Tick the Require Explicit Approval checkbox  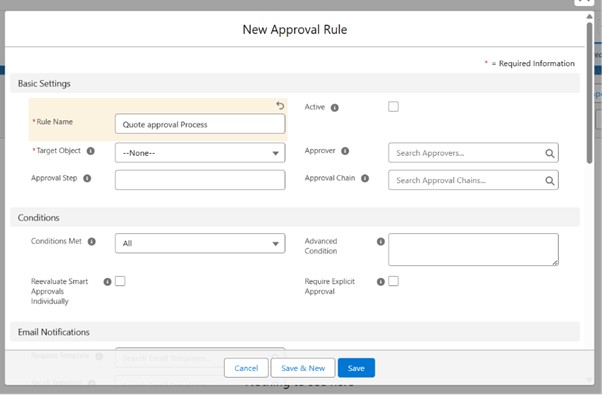click(393, 281)
